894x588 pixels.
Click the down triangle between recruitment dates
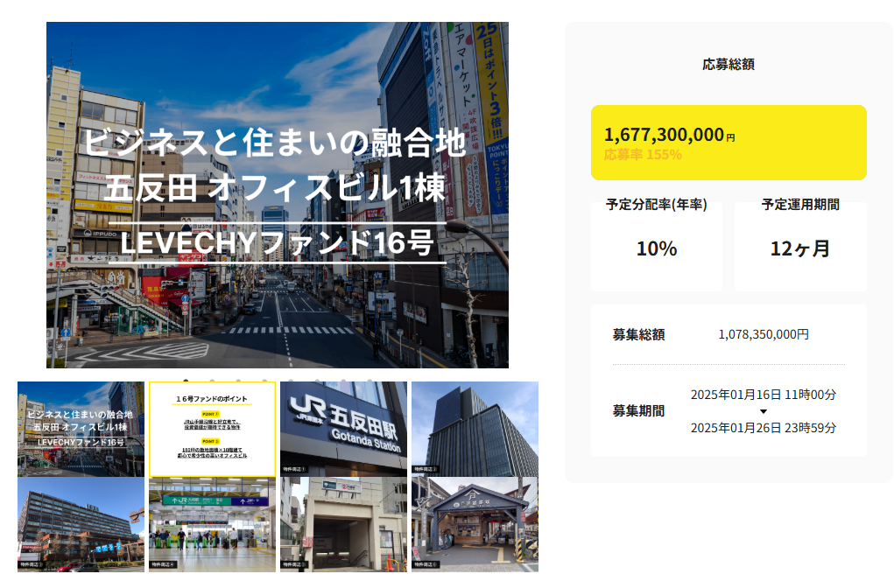click(763, 411)
